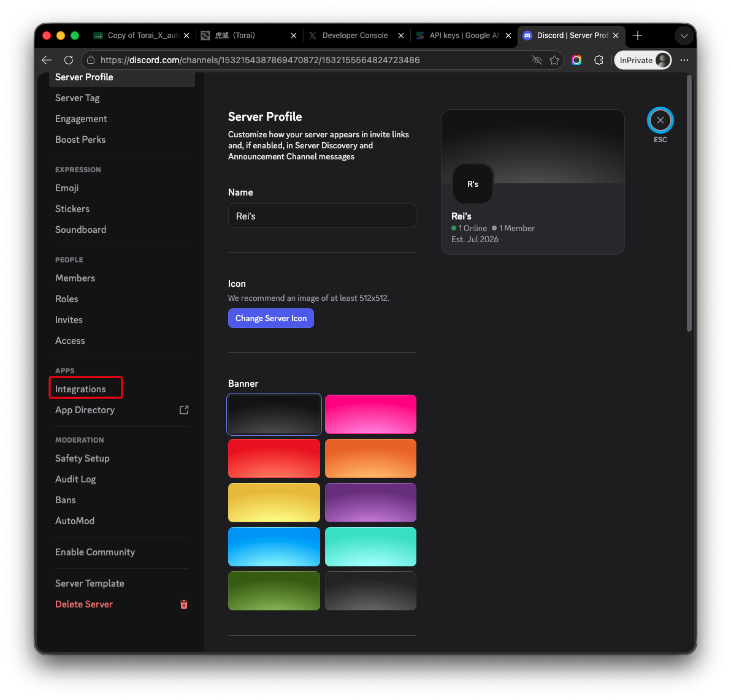Close settings with the ESC X button
This screenshot has width=731, height=700.
[660, 120]
